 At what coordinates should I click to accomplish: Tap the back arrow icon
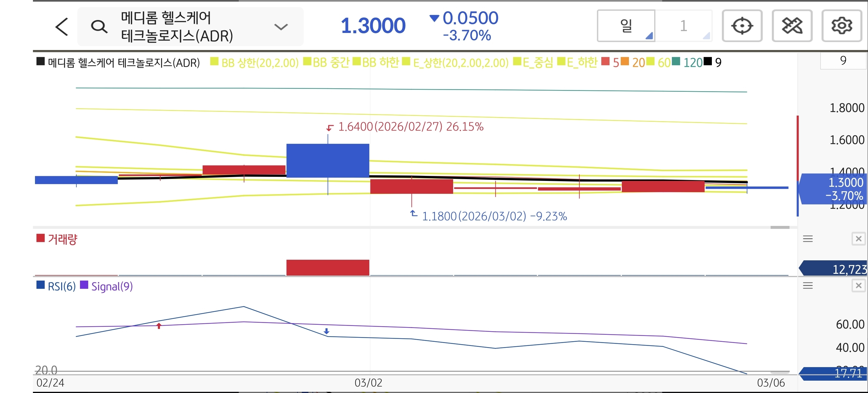[62, 27]
